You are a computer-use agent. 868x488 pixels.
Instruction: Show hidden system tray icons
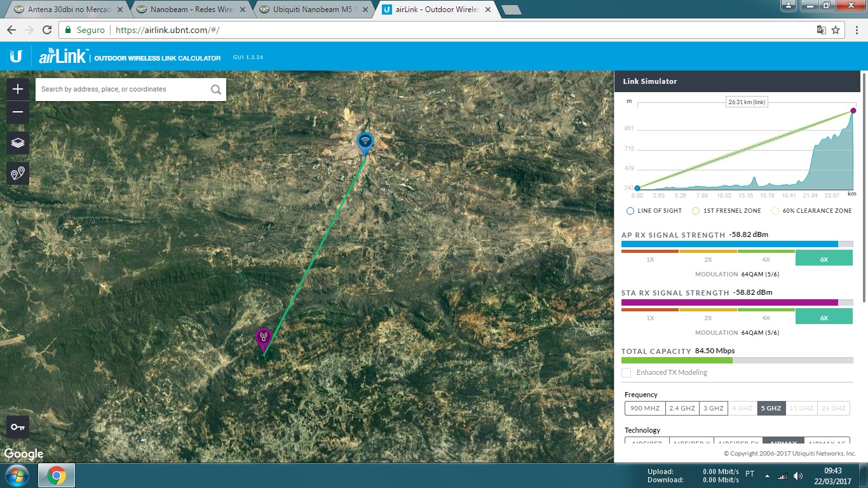click(767, 476)
